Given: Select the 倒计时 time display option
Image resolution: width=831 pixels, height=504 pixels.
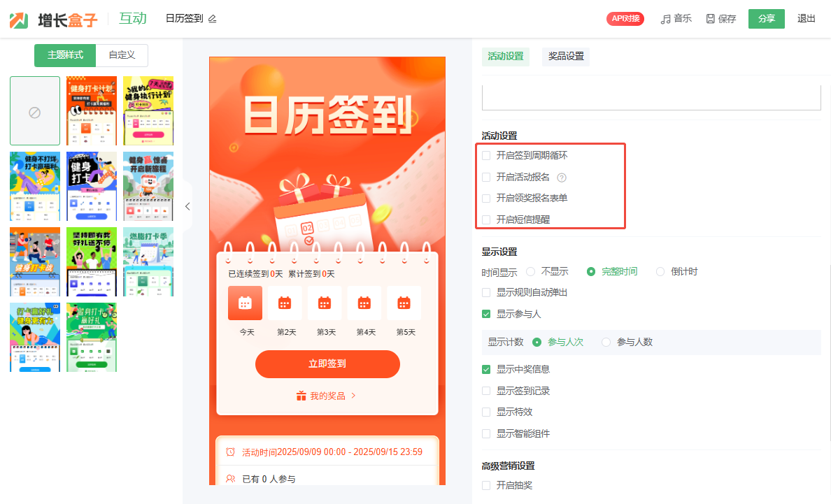Looking at the screenshot, I should pos(660,272).
